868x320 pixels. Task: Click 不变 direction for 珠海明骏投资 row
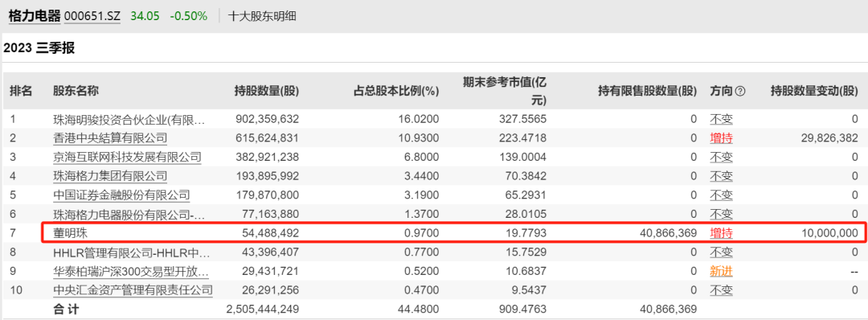click(x=721, y=119)
